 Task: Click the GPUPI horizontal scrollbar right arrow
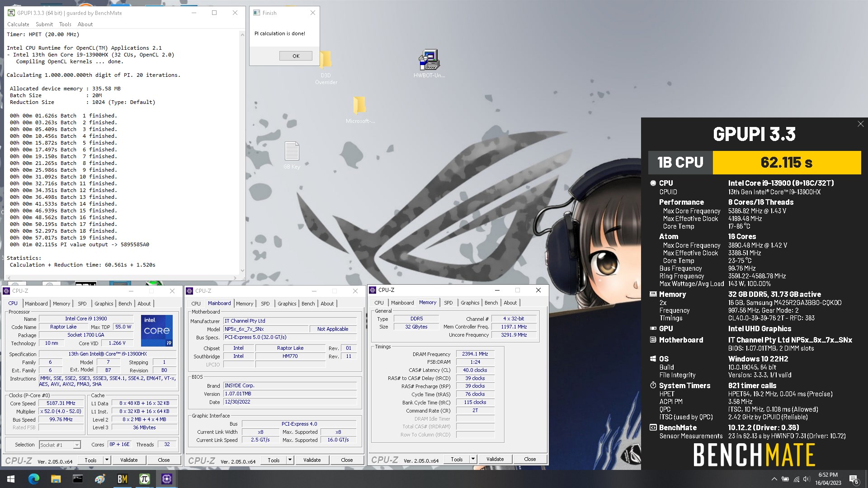coord(235,278)
